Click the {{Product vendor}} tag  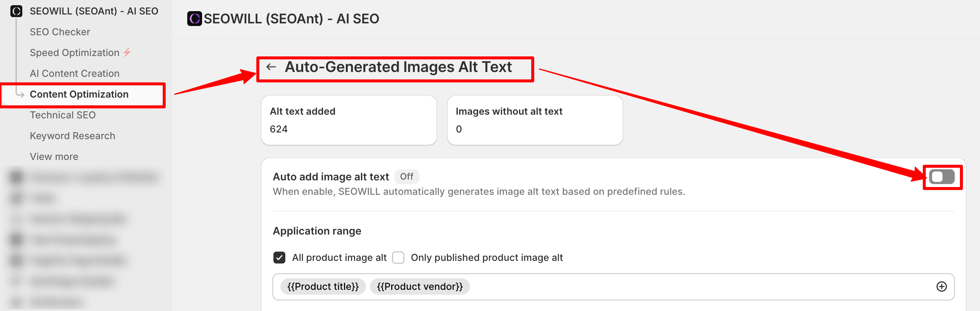pyautogui.click(x=420, y=287)
